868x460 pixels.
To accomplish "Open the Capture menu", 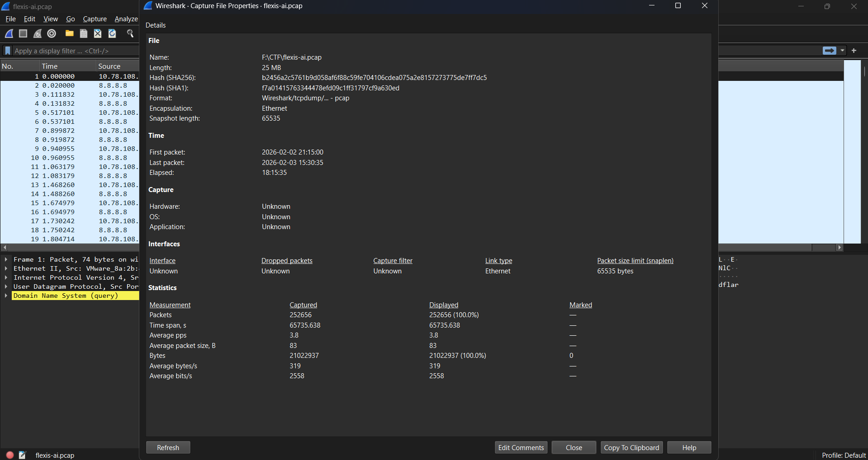I will point(95,19).
